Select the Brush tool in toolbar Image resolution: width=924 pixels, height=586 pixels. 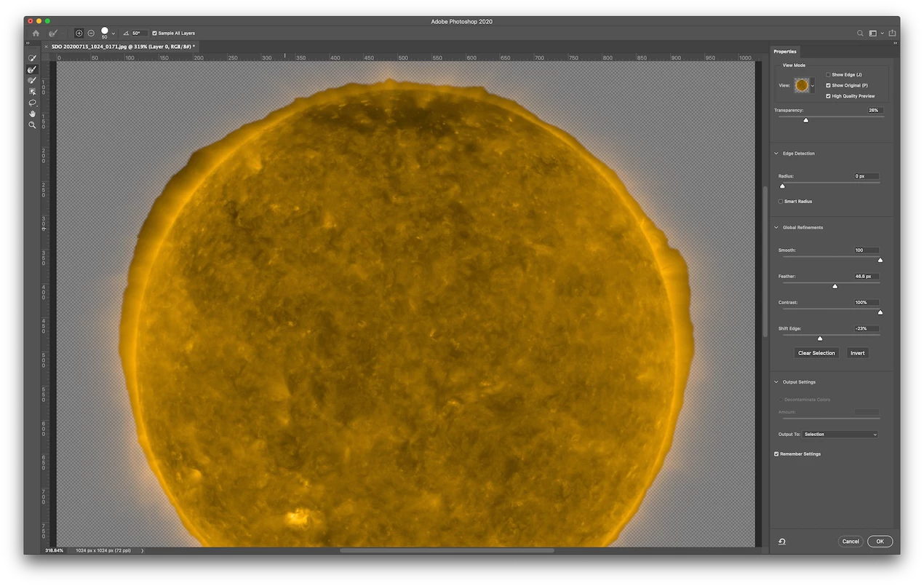click(32, 81)
